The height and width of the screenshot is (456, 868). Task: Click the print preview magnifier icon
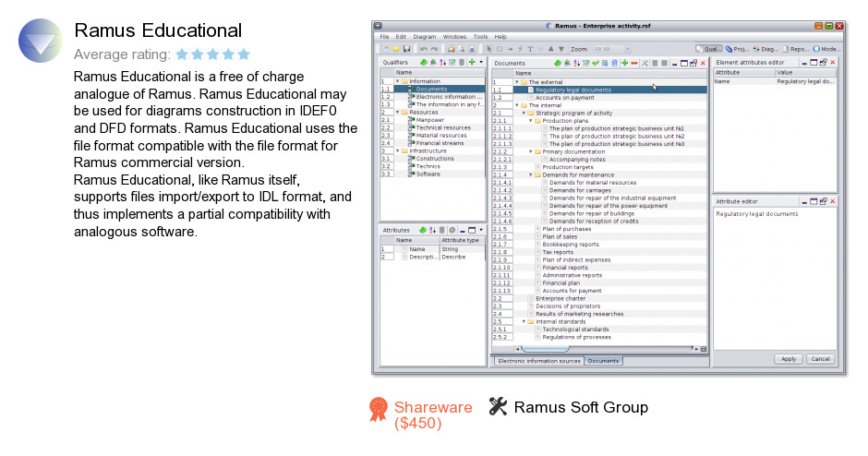pyautogui.click(x=462, y=49)
